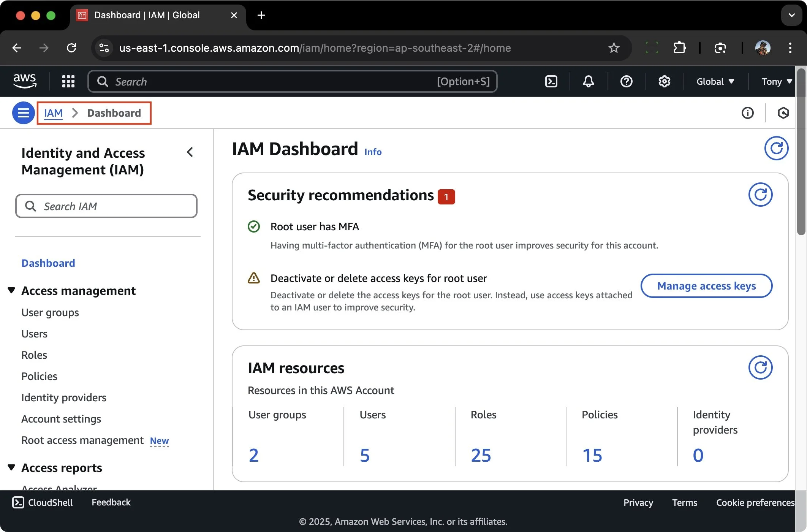
Task: Collapse the Access reports section
Action: 11,467
